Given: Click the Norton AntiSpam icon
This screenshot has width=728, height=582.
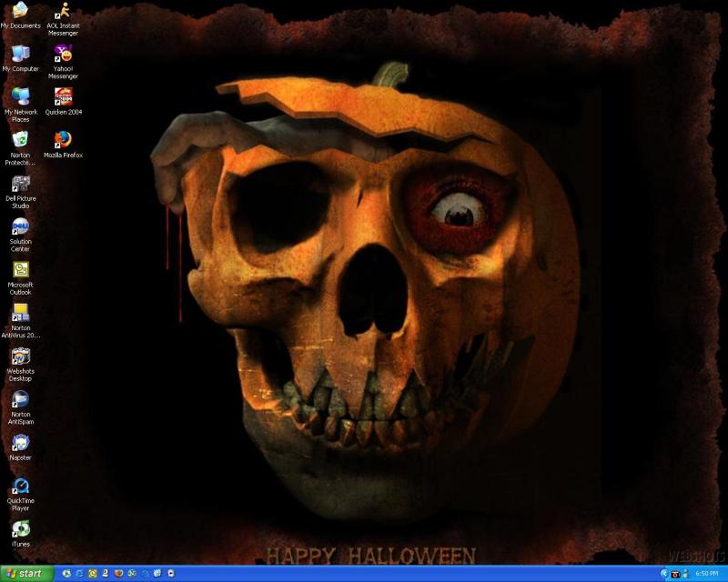Looking at the screenshot, I should (20, 400).
